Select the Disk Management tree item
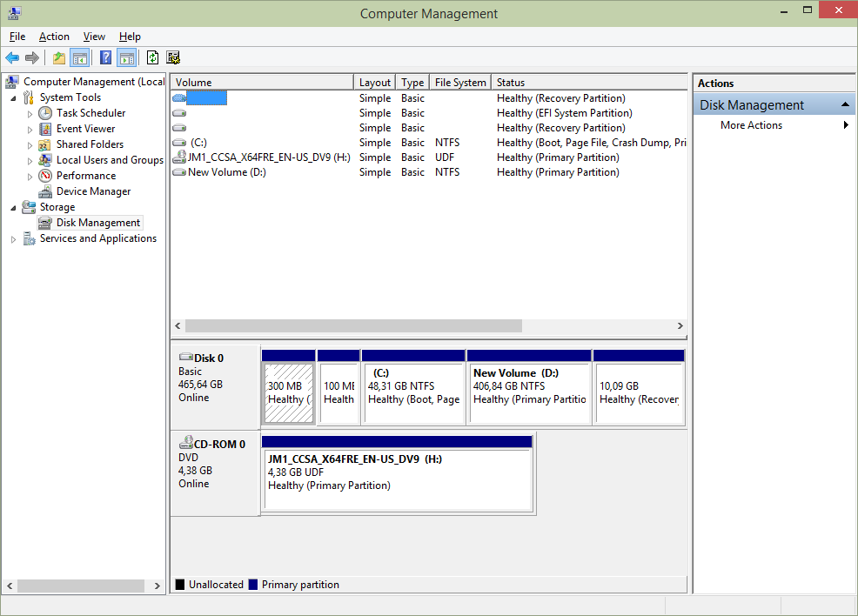858x616 pixels. coord(98,223)
